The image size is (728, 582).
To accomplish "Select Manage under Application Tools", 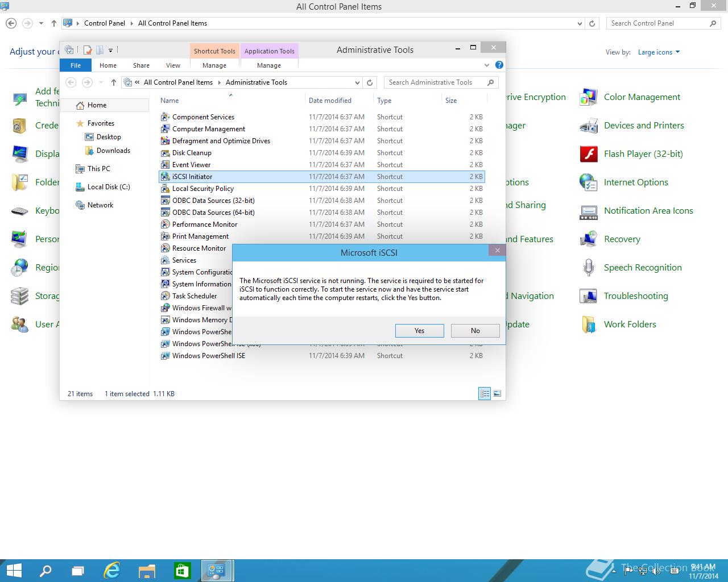I will (269, 65).
